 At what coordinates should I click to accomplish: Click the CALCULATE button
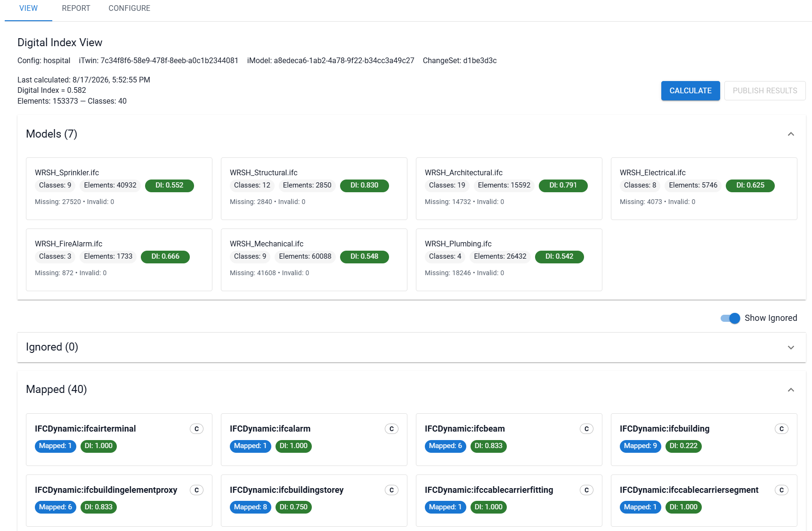coord(690,90)
